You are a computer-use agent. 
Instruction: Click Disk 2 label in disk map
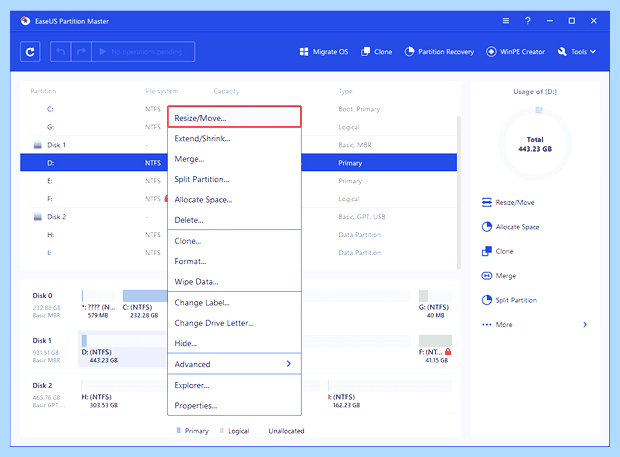click(x=42, y=385)
